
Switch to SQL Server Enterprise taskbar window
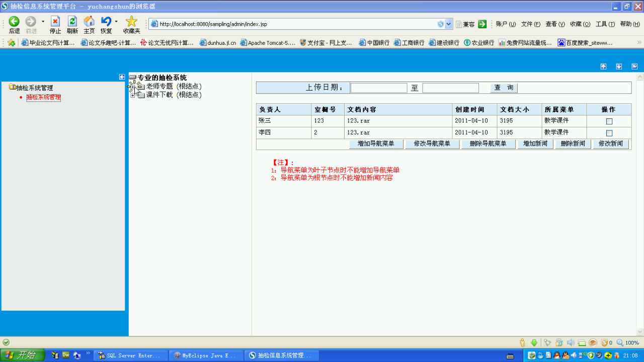[130, 355]
